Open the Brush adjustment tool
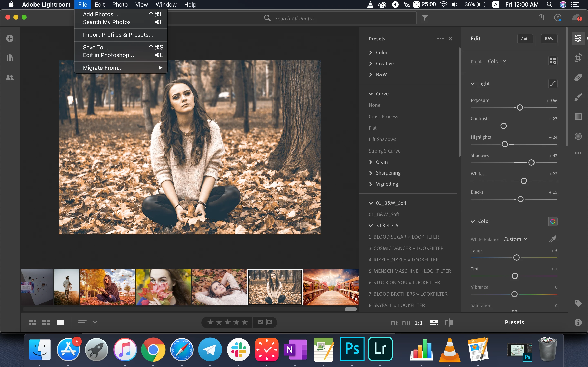 click(x=578, y=97)
